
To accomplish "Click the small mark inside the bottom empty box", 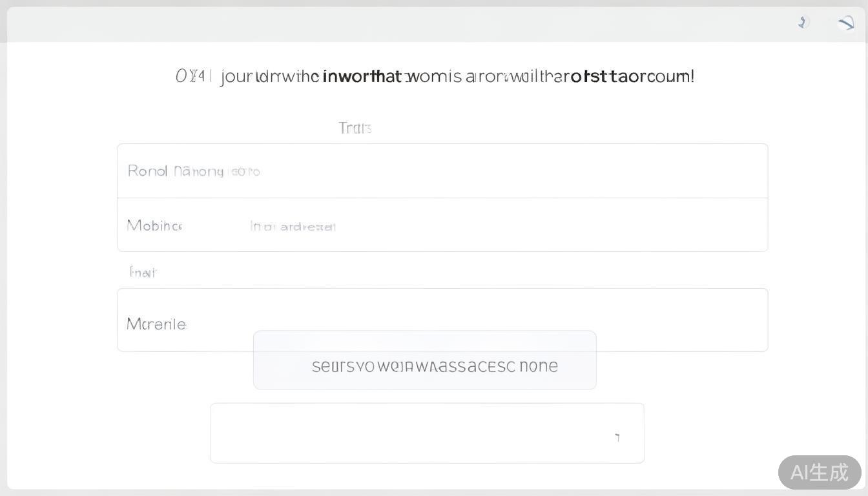I will (x=617, y=437).
